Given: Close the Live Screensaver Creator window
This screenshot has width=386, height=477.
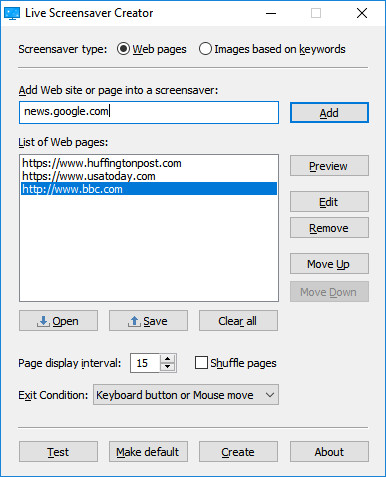Looking at the screenshot, I should click(x=362, y=13).
